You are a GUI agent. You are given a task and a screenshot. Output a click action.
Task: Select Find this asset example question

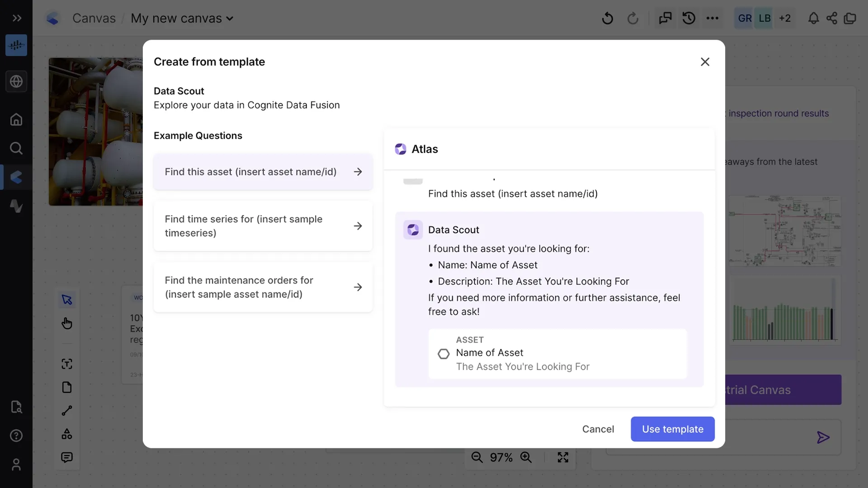[263, 172]
